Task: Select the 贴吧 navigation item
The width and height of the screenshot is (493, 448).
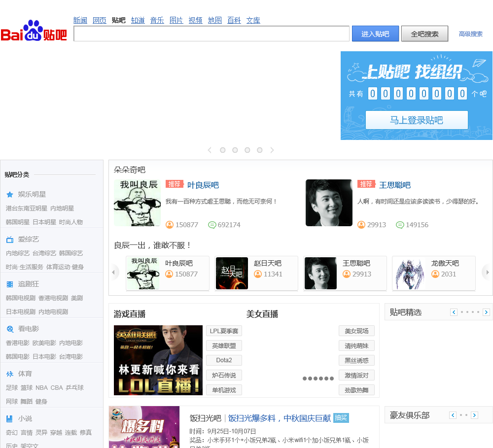Action: click(118, 20)
